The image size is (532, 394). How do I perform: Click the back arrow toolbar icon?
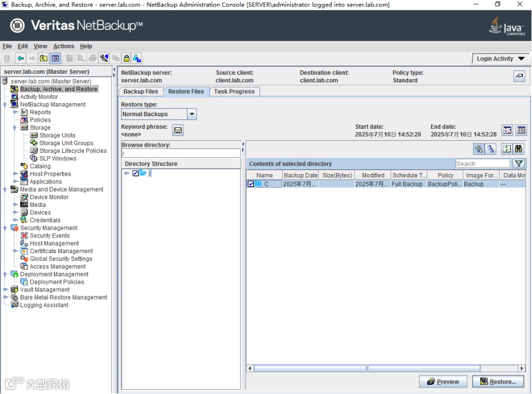coord(21,58)
